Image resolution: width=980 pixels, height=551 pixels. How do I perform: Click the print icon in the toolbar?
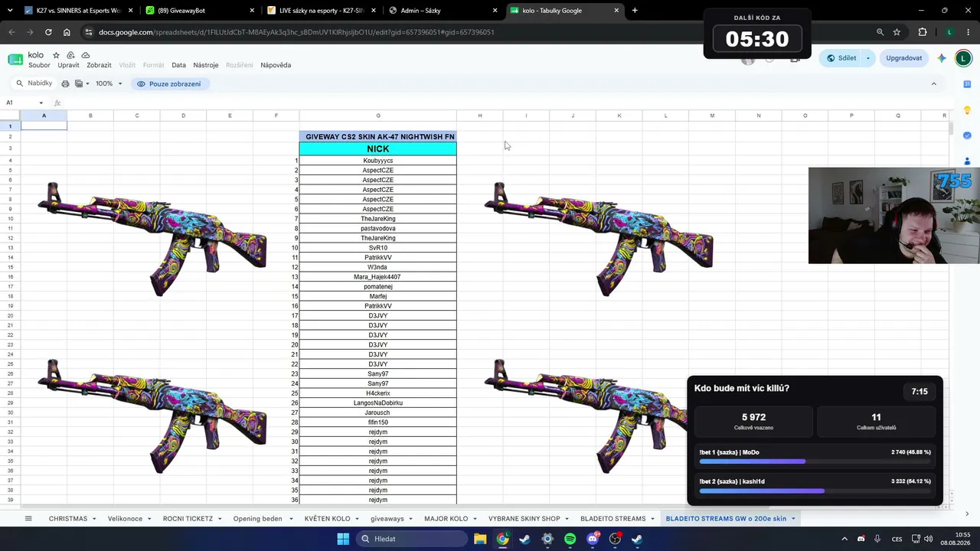(65, 83)
